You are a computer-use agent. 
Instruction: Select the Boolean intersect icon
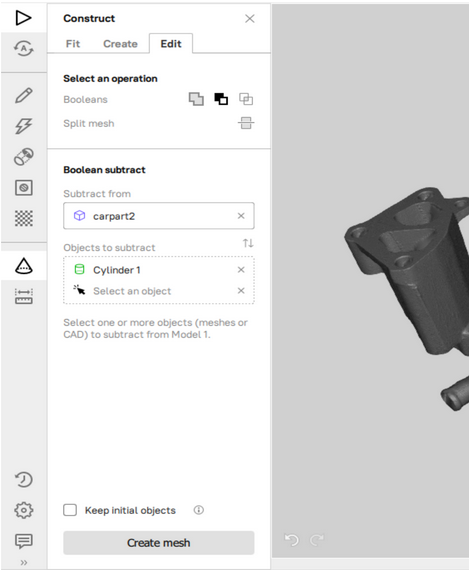pyautogui.click(x=246, y=99)
